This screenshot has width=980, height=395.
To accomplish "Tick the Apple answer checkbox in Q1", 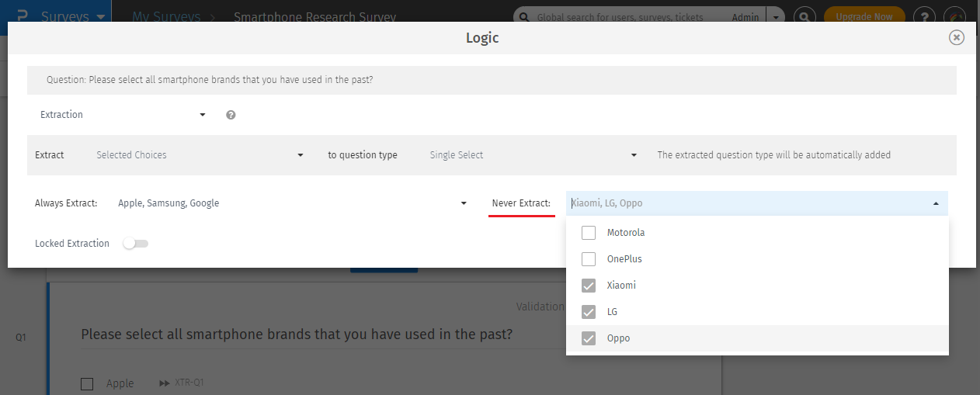I will [x=87, y=383].
